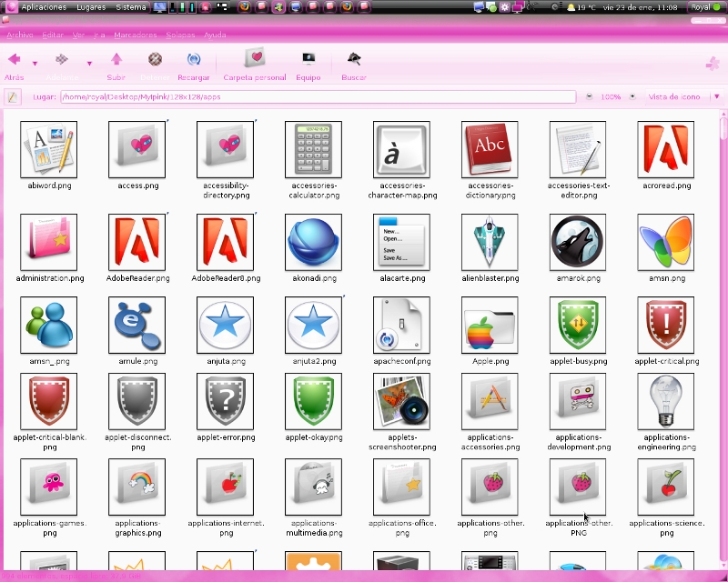Select the amule.png icon
Viewport: 728px width, 582px height.
[x=137, y=325]
